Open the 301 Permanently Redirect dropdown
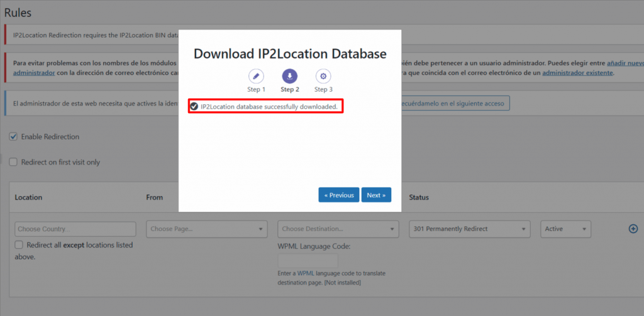The width and height of the screenshot is (644, 316). [x=469, y=229]
